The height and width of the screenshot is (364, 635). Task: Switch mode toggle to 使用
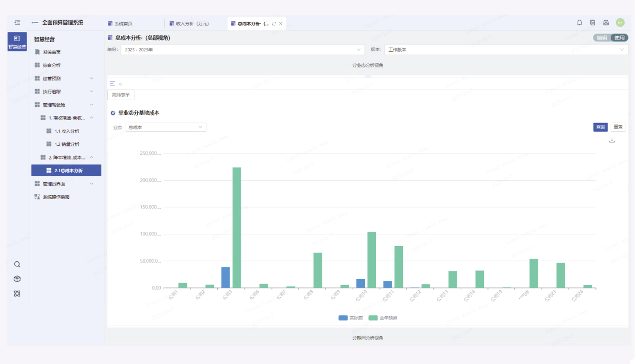(619, 38)
